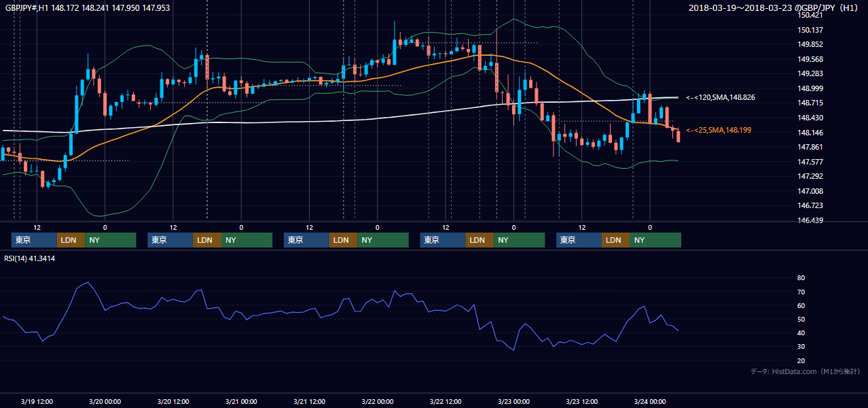Image resolution: width=868 pixels, height=408 pixels.
Task: Click RSI scale value 70
Action: click(801, 292)
